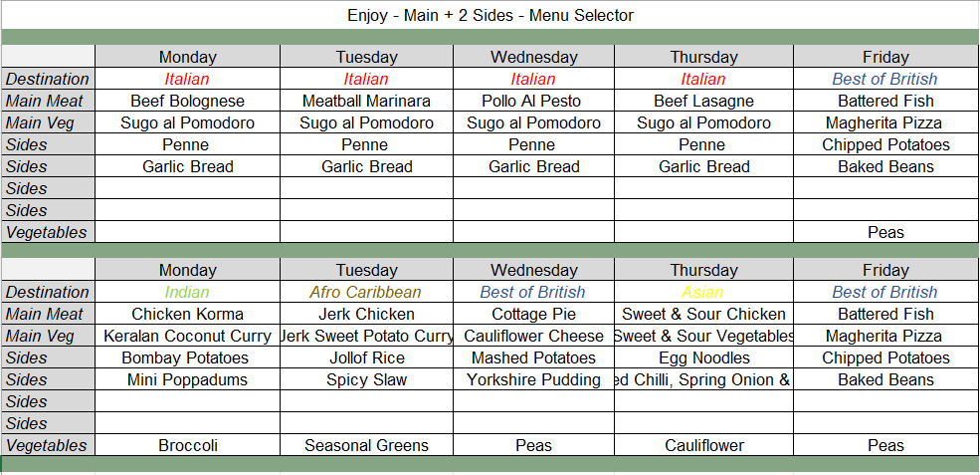Select the Meatball Marinara cell

click(366, 101)
